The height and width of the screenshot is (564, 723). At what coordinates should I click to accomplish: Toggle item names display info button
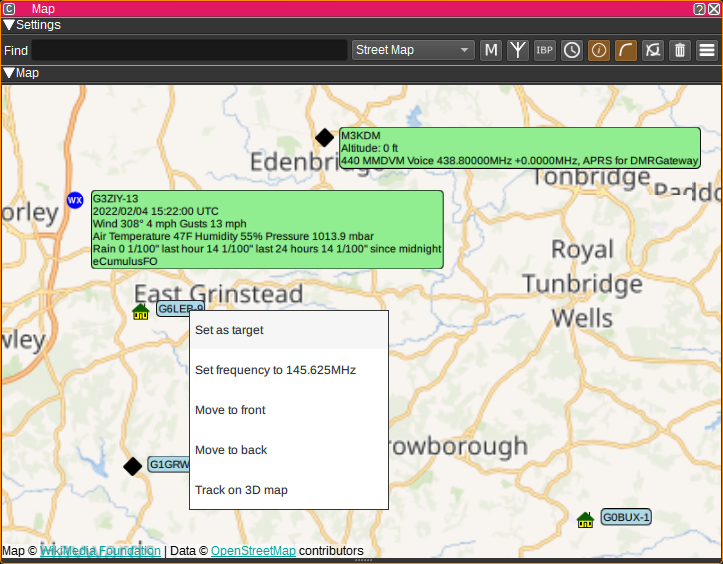(599, 50)
